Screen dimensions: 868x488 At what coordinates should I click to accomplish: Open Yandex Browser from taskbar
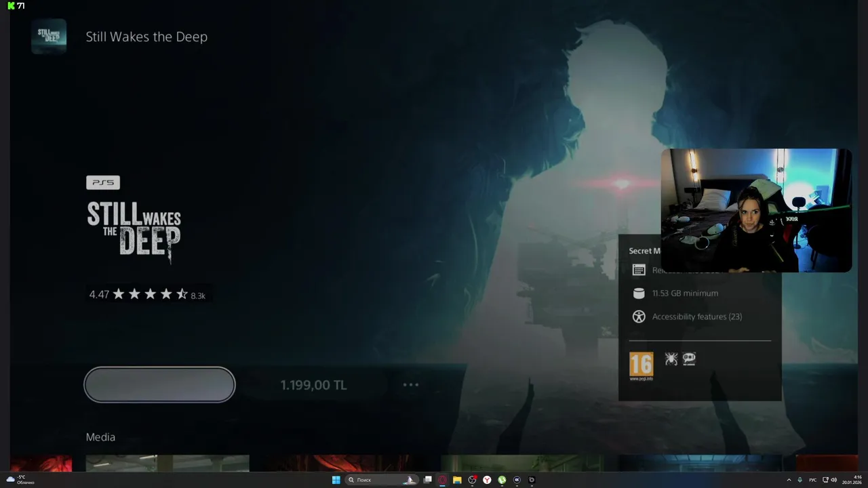point(487,480)
